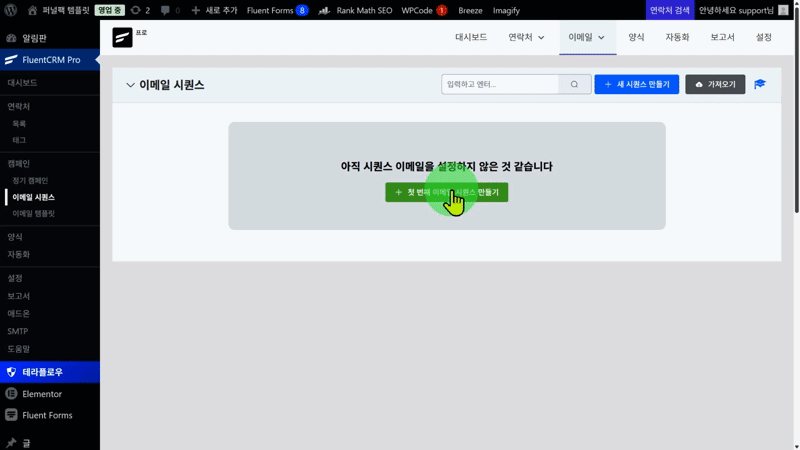Collapse the 이메일 시퀀스 section chevron
The height and width of the screenshot is (450, 800).
pyautogui.click(x=130, y=85)
